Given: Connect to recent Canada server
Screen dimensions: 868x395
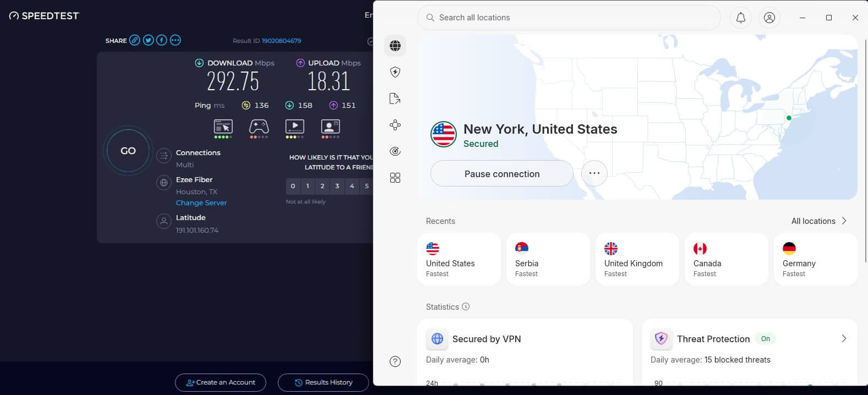Looking at the screenshot, I should 727,259.
